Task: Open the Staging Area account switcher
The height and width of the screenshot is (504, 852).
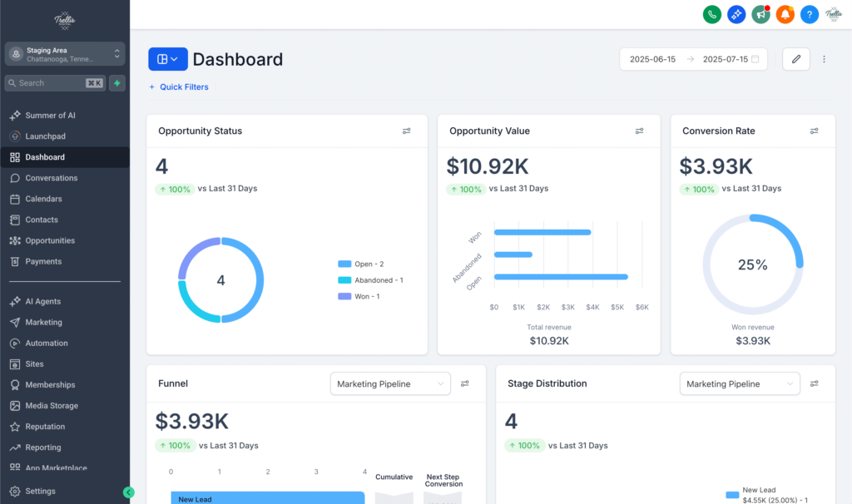Action: (64, 54)
